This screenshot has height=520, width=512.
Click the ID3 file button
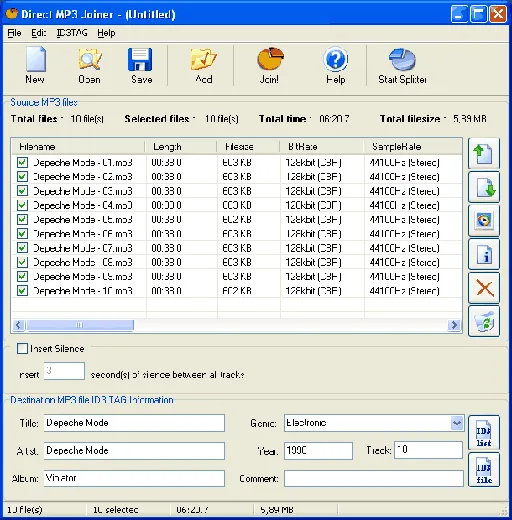pos(484,470)
